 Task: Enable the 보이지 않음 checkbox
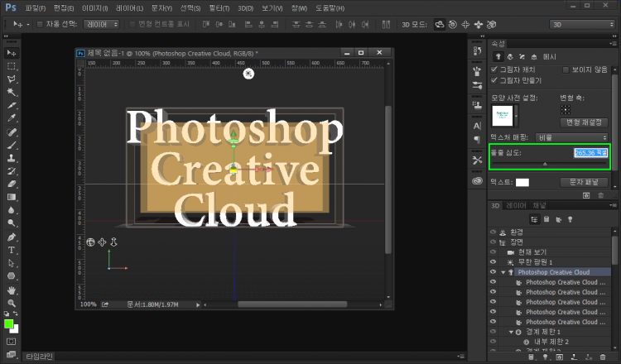566,69
